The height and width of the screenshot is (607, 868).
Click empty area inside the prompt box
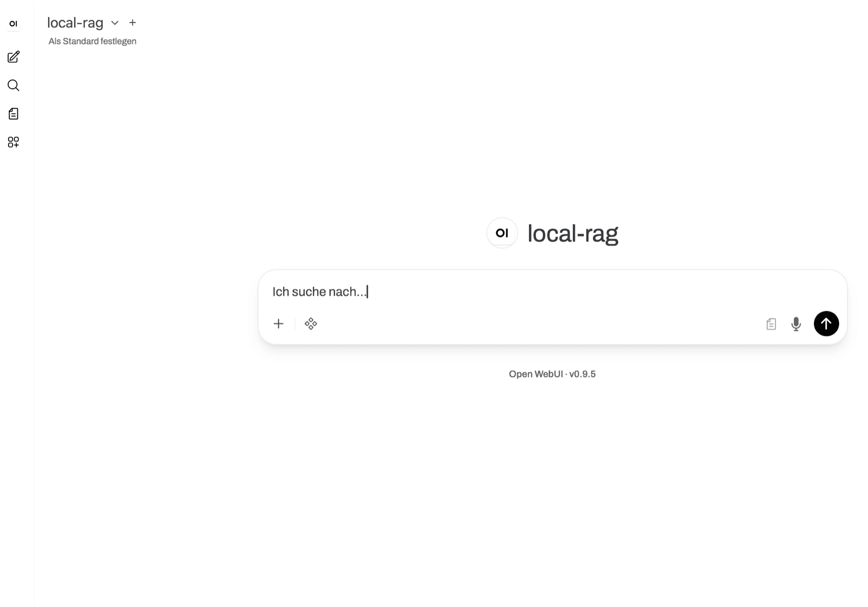point(540,324)
